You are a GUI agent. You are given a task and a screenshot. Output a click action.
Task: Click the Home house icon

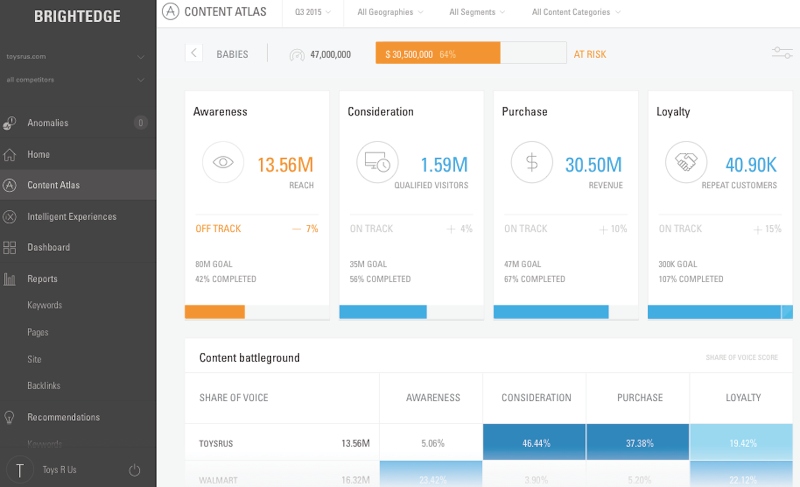click(x=10, y=155)
